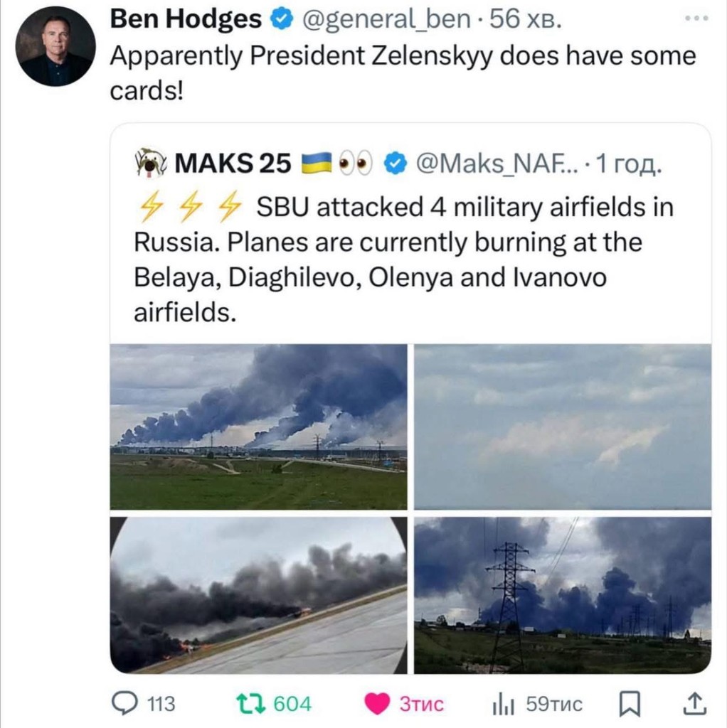The image size is (727, 728).
Task: Bookmark this post
Action: click(630, 704)
